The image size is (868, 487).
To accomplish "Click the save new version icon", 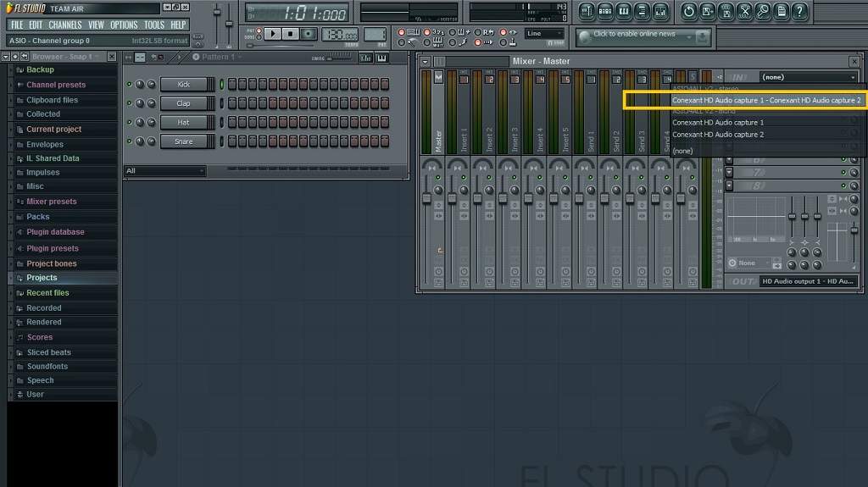I will pyautogui.click(x=708, y=11).
